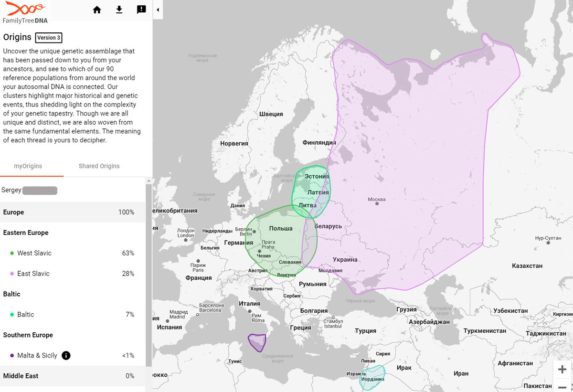Select the Malta & Sicily entry

(x=73, y=355)
